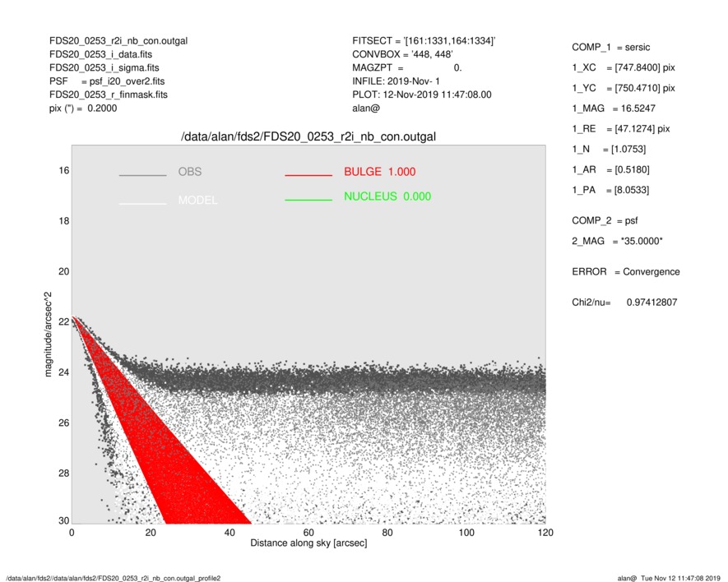Screen dimensions: 728x582
Task: Click the x-axis tick label '120'
Action: (x=545, y=533)
